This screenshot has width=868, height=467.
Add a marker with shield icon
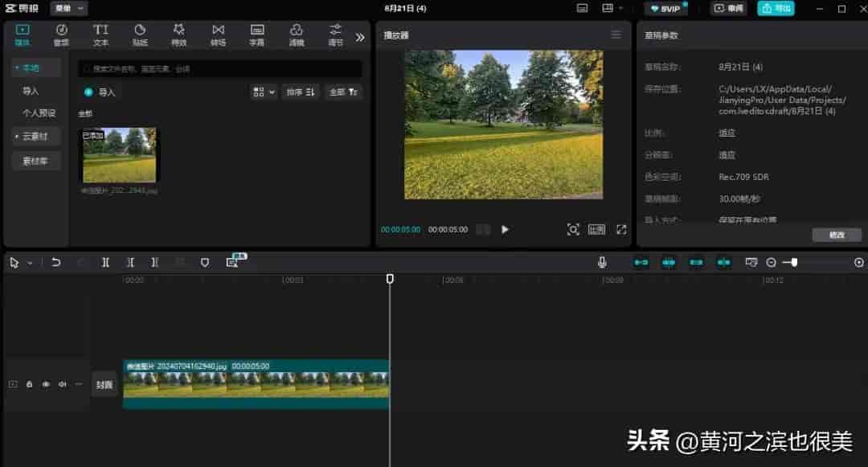[x=205, y=263]
